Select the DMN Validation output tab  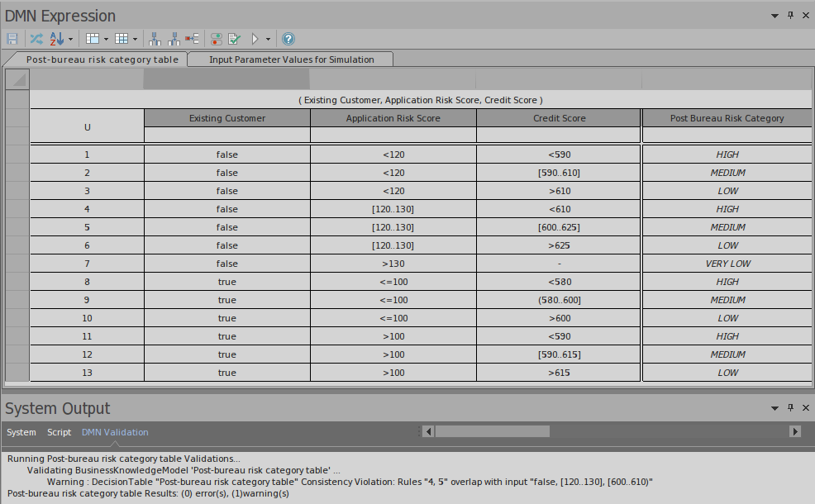pyautogui.click(x=115, y=431)
